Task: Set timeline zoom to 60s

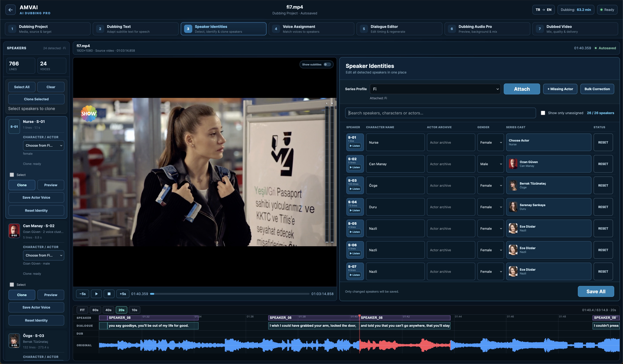Action: point(95,310)
